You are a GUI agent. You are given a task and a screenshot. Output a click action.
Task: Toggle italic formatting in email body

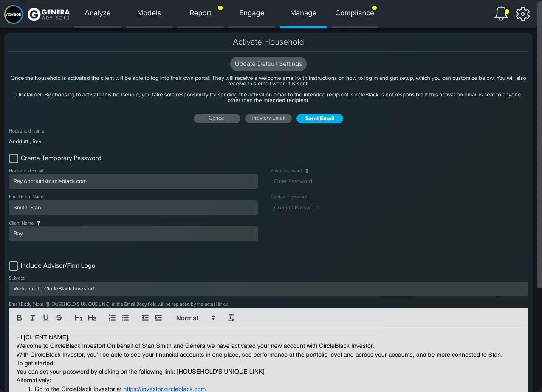point(33,318)
